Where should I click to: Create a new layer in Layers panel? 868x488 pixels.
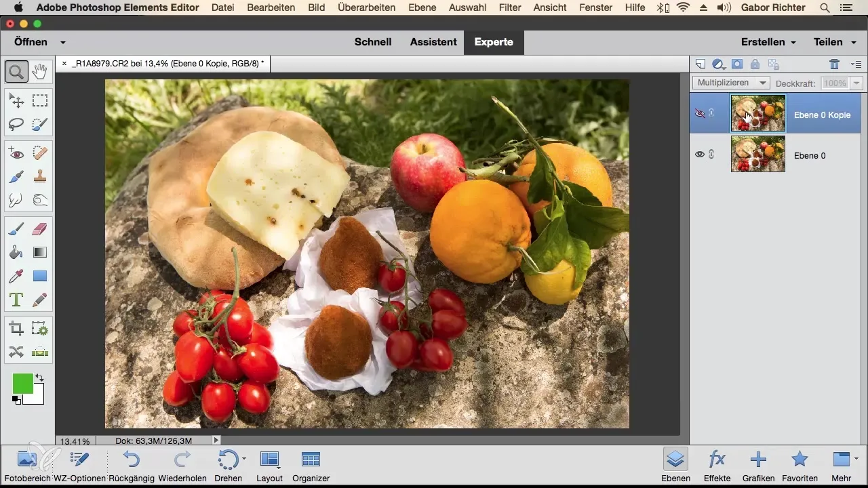coord(701,64)
